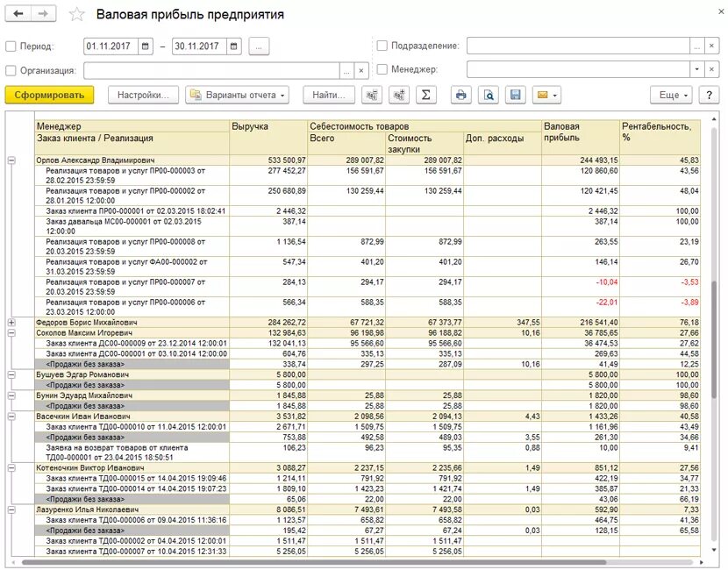Click scroll-up arrow of vertical scrollbar
Viewport: 728px width, 570px height.
point(714,120)
